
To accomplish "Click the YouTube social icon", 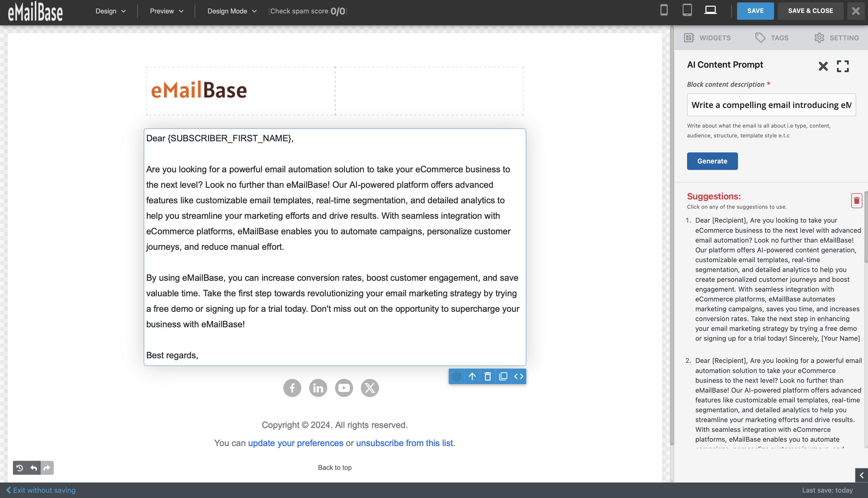I will 344,388.
